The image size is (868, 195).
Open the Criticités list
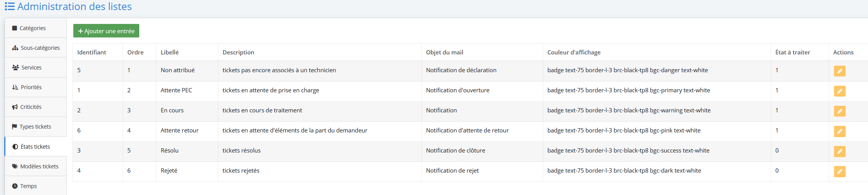35,107
